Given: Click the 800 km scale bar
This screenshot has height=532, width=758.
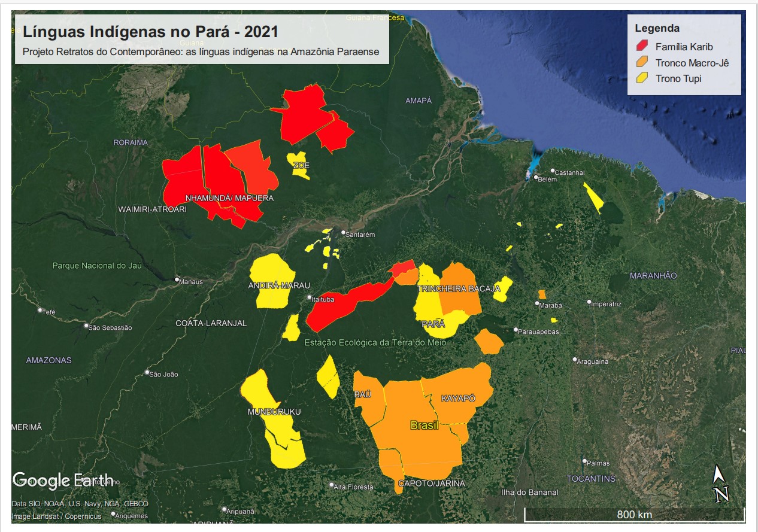Looking at the screenshot, I should [x=634, y=514].
